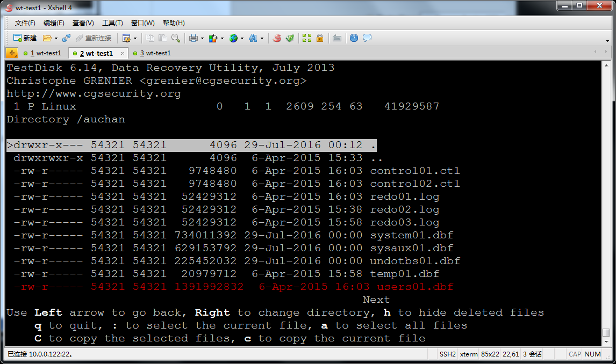Click the Xshell title bar app icon
The height and width of the screenshot is (364, 616).
[x=9, y=8]
